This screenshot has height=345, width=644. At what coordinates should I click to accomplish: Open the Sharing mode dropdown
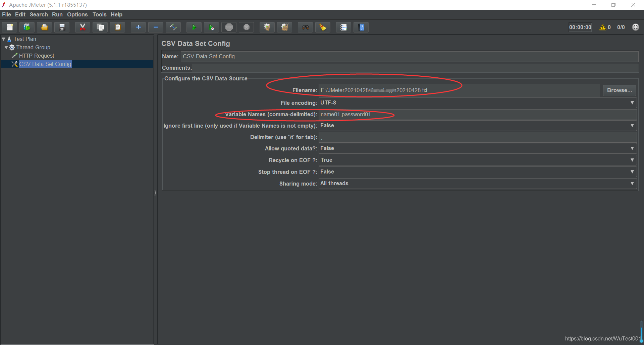[632, 184]
